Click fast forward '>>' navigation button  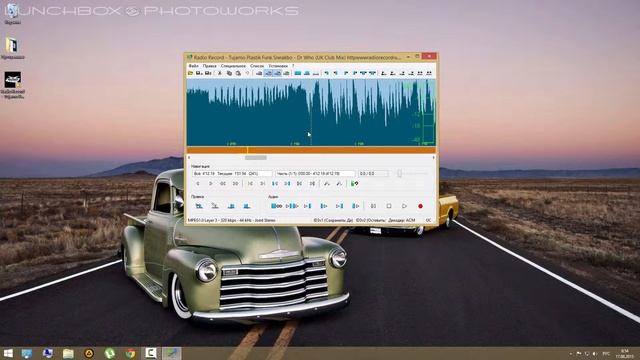(x=236, y=184)
